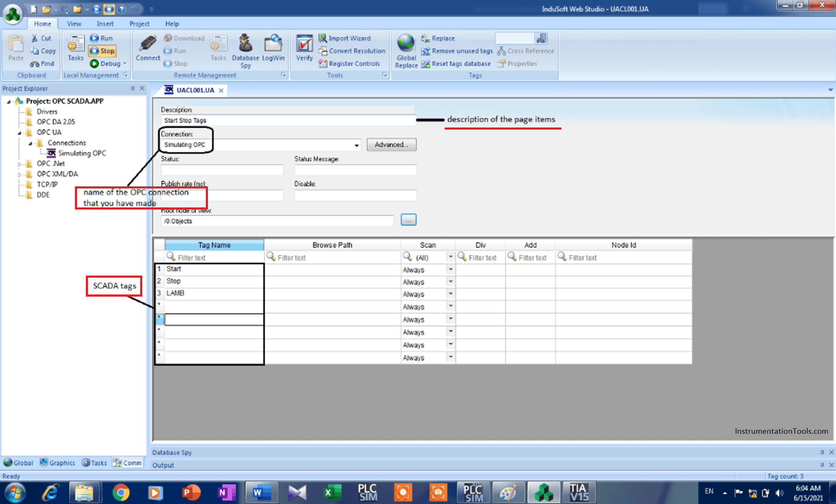The image size is (836, 504).
Task: Open TIA V15 from the taskbar
Action: (x=578, y=493)
